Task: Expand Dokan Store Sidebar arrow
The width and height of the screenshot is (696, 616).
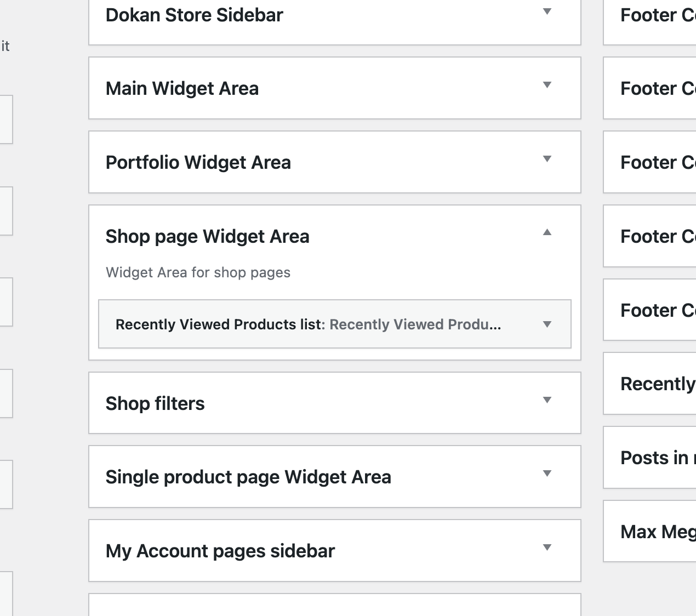Action: pos(546,12)
